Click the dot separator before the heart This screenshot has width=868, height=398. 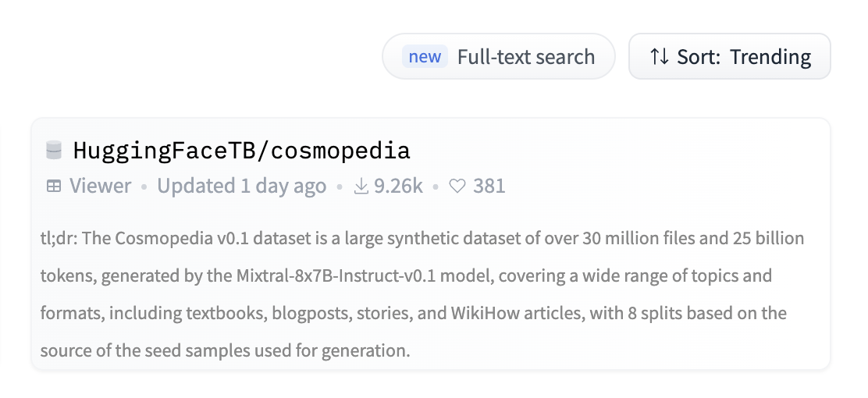436,187
